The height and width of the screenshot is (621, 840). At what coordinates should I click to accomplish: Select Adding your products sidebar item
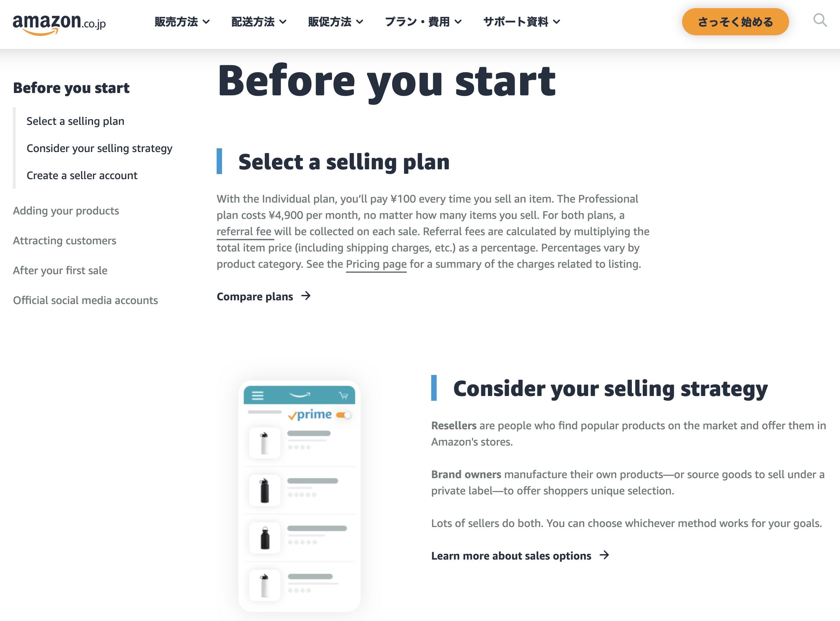pos(66,210)
